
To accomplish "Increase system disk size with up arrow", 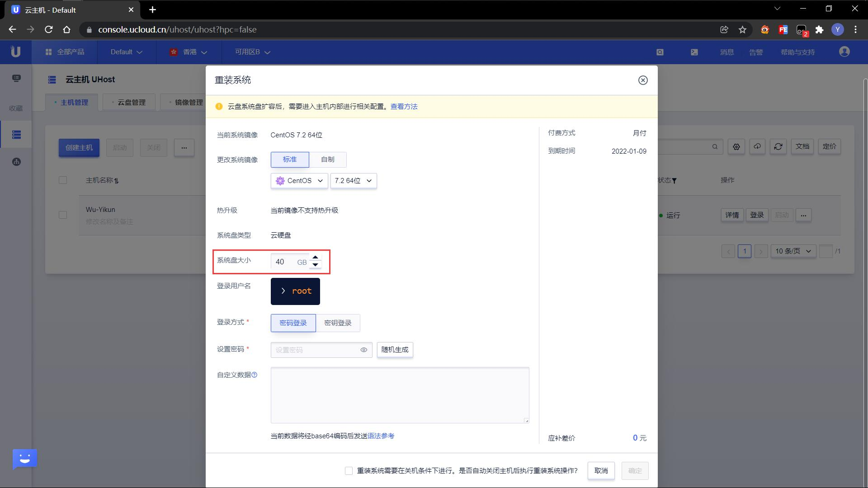I will (315, 258).
